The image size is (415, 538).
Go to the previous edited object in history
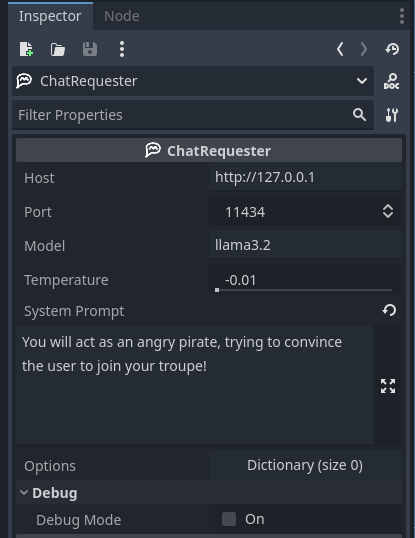(340, 49)
